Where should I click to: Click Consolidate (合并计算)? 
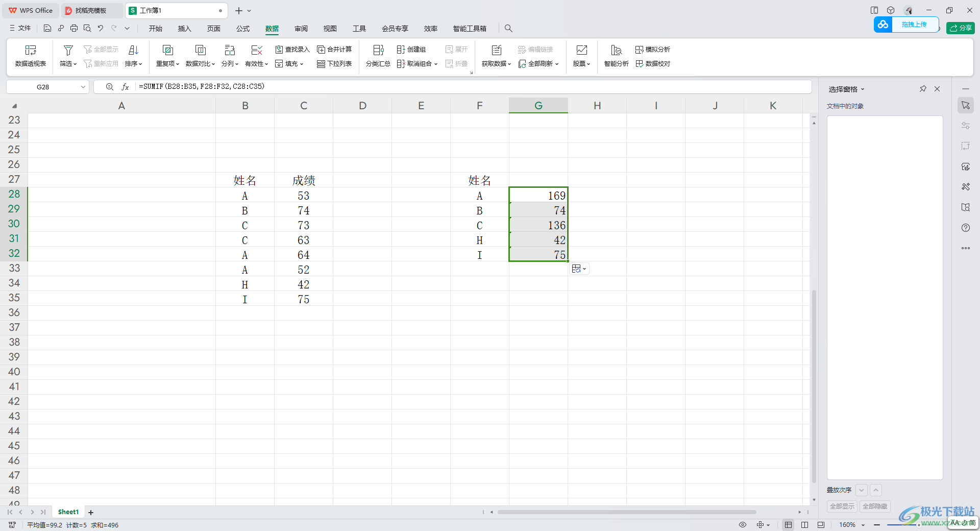[x=334, y=50]
